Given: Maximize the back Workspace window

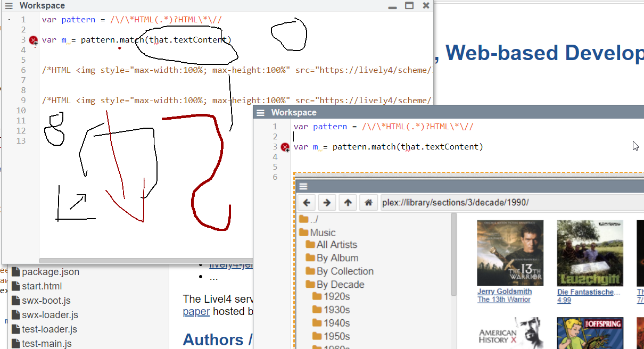Looking at the screenshot, I should coord(409,6).
